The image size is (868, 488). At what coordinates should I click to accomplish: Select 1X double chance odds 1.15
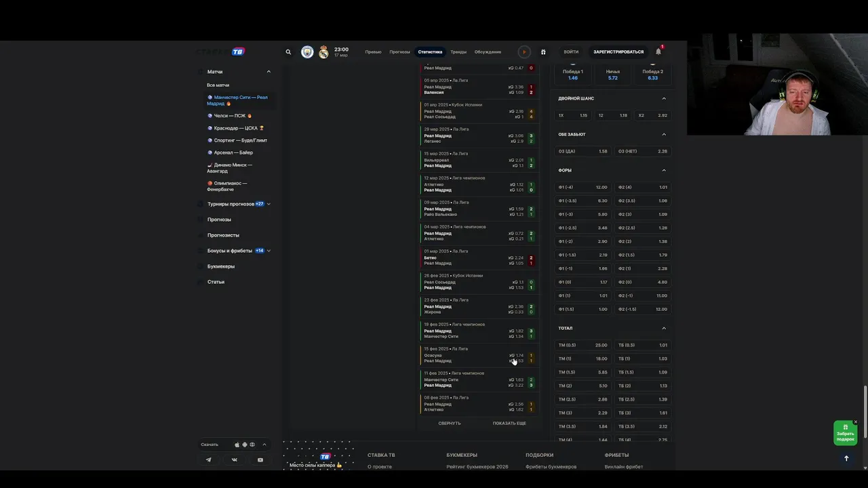(x=573, y=115)
